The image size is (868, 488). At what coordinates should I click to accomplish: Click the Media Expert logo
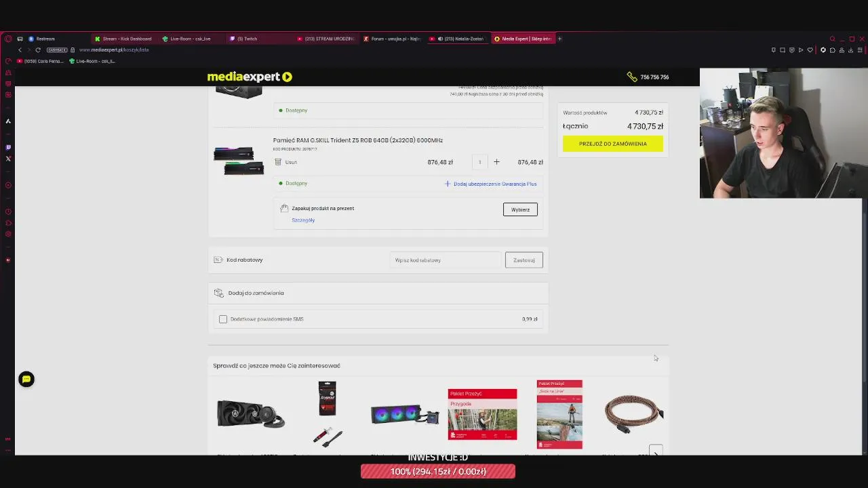click(x=250, y=77)
